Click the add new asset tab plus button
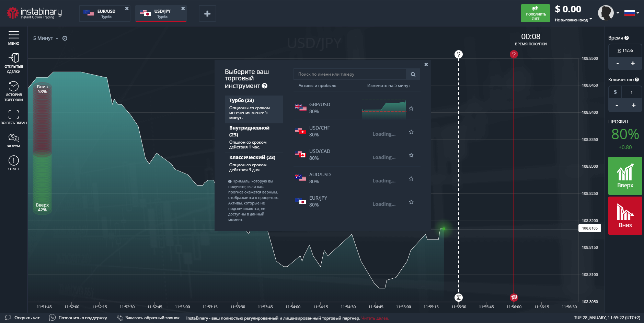The width and height of the screenshot is (644, 323). (207, 14)
